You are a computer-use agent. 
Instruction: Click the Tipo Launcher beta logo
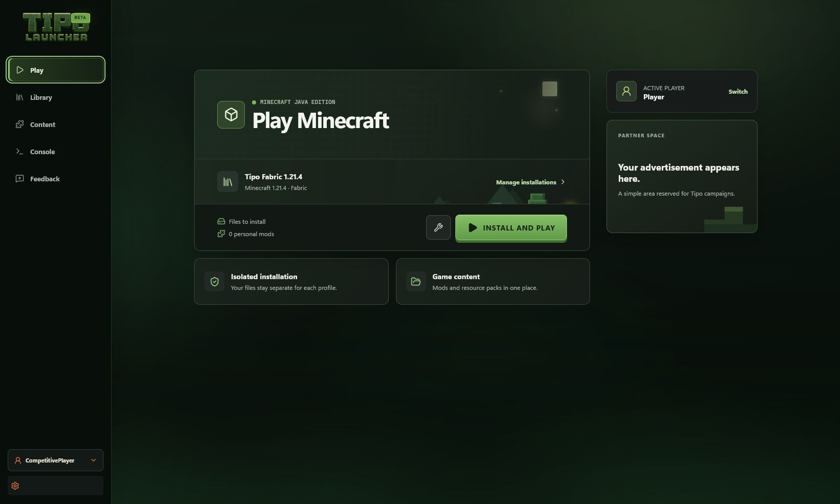[x=56, y=27]
